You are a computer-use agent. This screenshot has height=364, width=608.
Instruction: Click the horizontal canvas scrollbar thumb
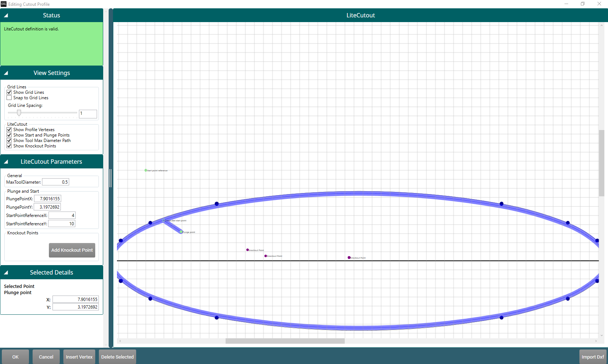285,341
